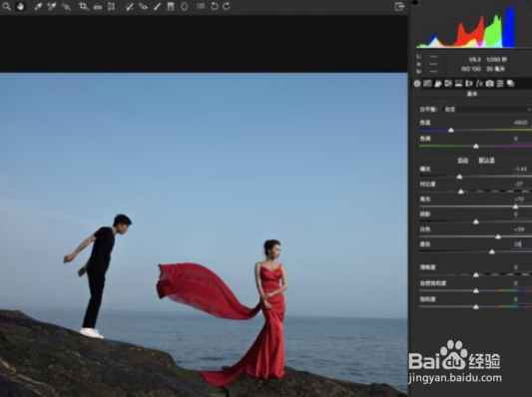Select the Radial Filter tool
This screenshot has height=397, width=532.
click(x=185, y=6)
